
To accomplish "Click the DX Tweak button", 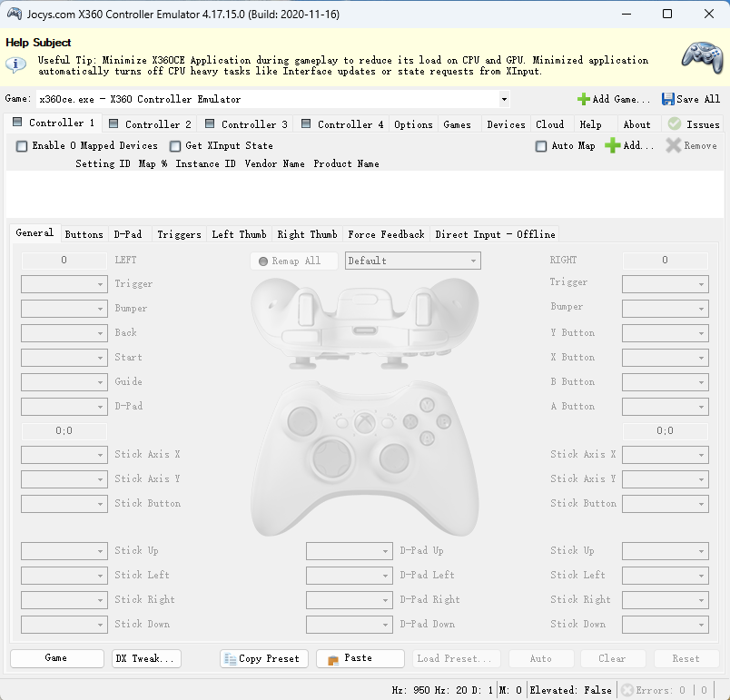I will click(x=146, y=658).
